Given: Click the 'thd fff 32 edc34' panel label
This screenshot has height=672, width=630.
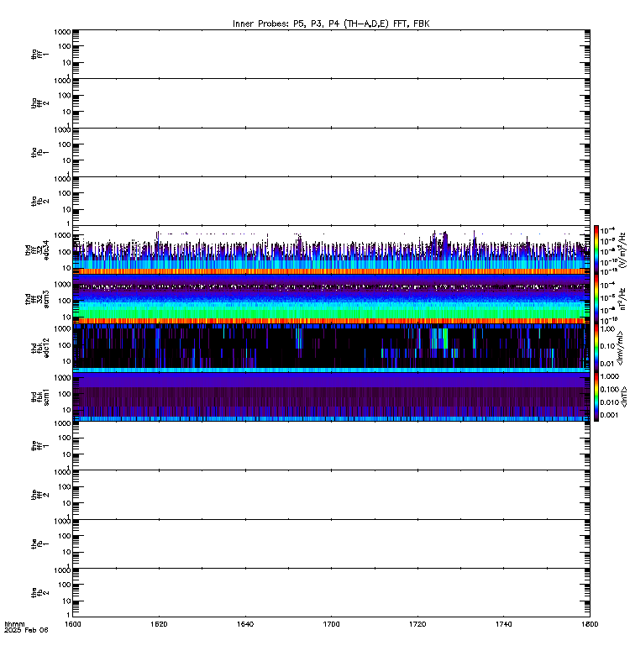Looking at the screenshot, I should (37, 249).
